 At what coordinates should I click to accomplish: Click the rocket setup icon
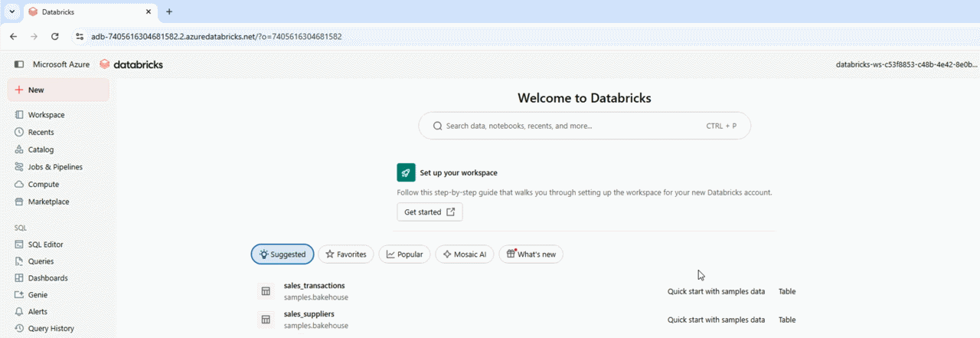click(x=406, y=172)
